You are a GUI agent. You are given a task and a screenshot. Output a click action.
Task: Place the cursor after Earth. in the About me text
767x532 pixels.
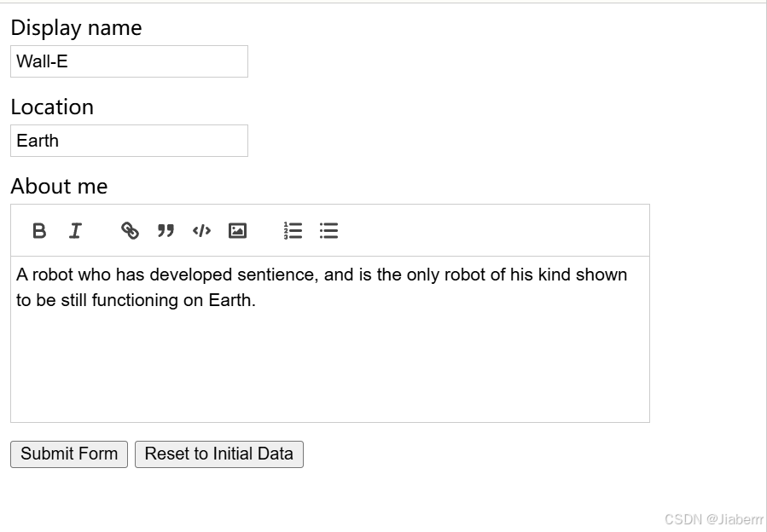(256, 300)
